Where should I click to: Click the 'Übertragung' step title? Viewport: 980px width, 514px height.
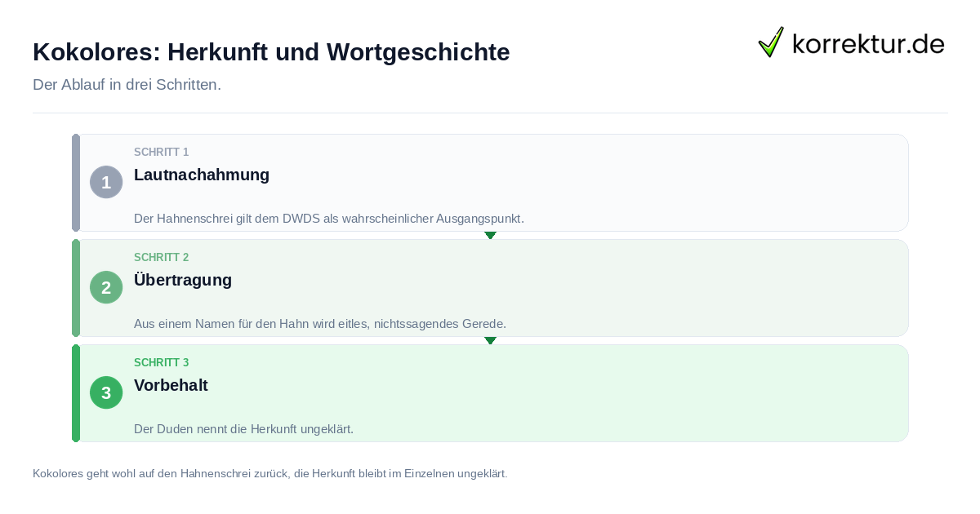[x=183, y=280]
